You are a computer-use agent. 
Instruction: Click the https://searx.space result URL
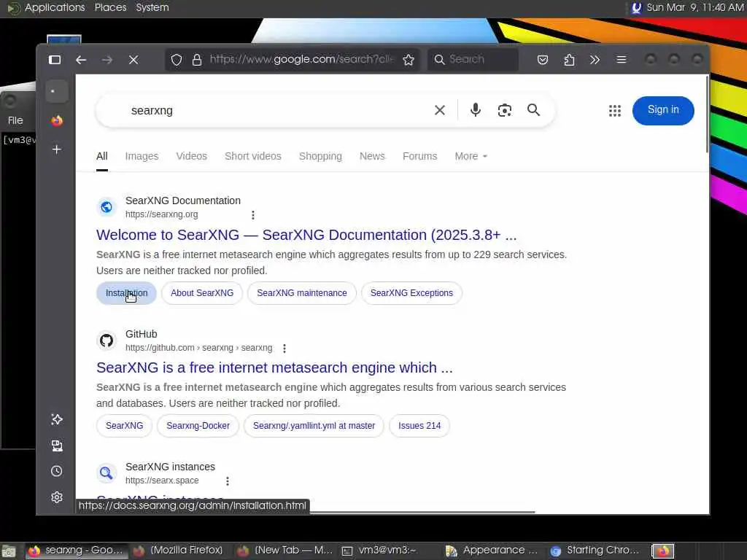(162, 481)
